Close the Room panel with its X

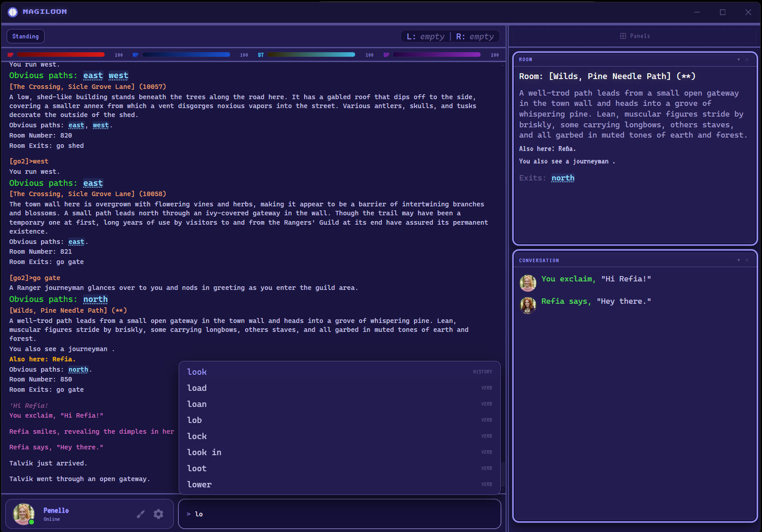click(x=747, y=60)
